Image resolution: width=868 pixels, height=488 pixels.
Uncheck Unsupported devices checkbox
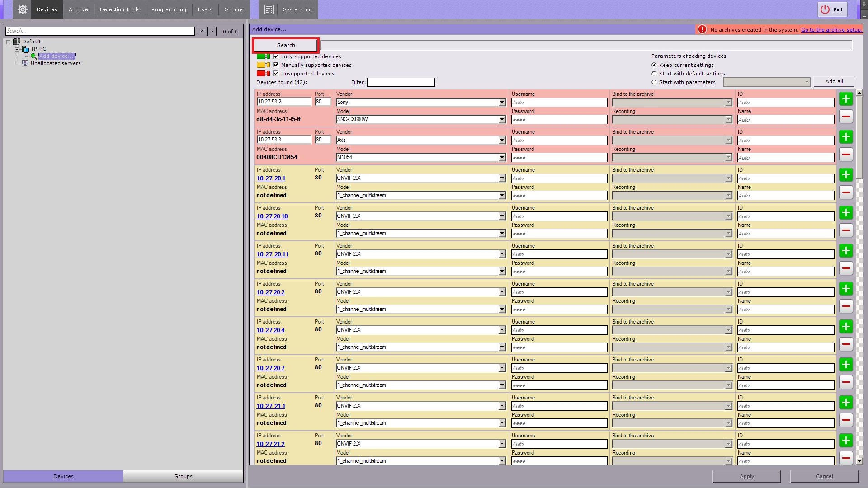[276, 73]
